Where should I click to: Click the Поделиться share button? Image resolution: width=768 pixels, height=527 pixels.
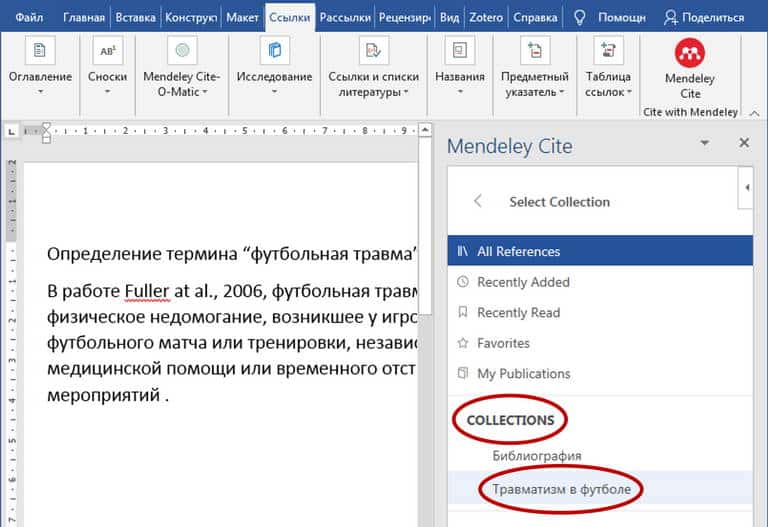(704, 18)
